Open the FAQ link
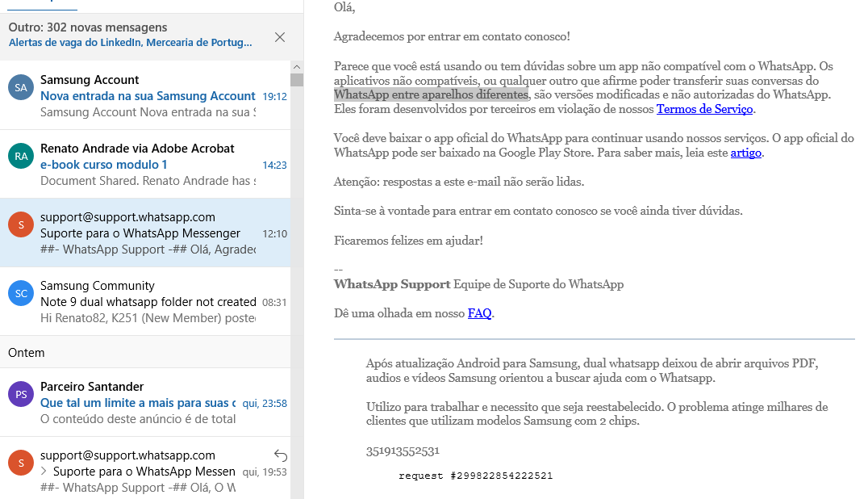The height and width of the screenshot is (499, 868). (479, 313)
